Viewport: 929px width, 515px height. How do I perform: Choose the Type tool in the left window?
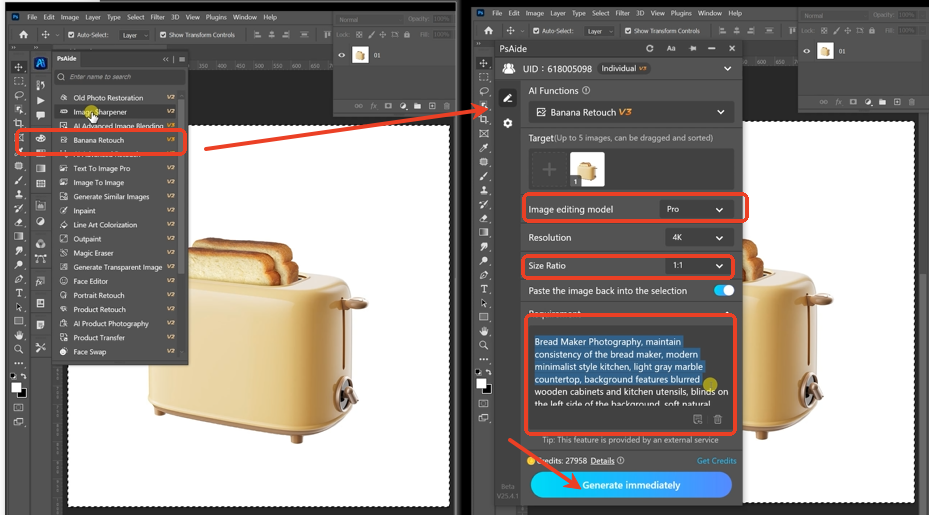[18, 293]
